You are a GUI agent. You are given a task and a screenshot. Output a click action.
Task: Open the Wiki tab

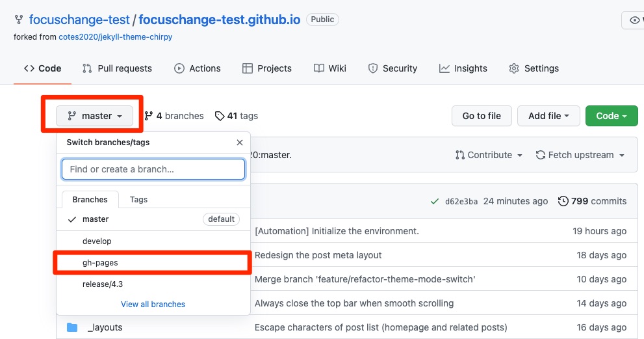tap(330, 68)
